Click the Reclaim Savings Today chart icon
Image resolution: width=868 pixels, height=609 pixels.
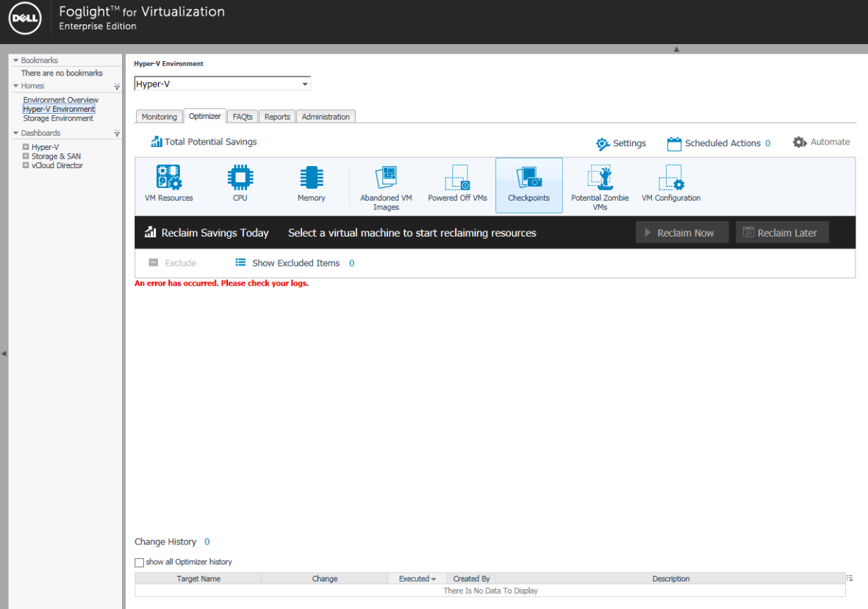(150, 232)
